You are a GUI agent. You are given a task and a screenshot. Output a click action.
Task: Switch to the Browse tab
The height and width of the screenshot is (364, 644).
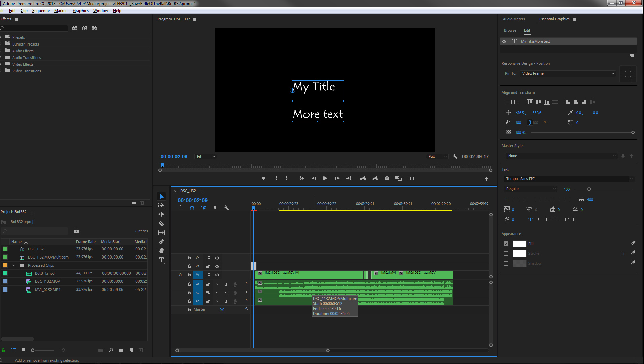(x=510, y=30)
